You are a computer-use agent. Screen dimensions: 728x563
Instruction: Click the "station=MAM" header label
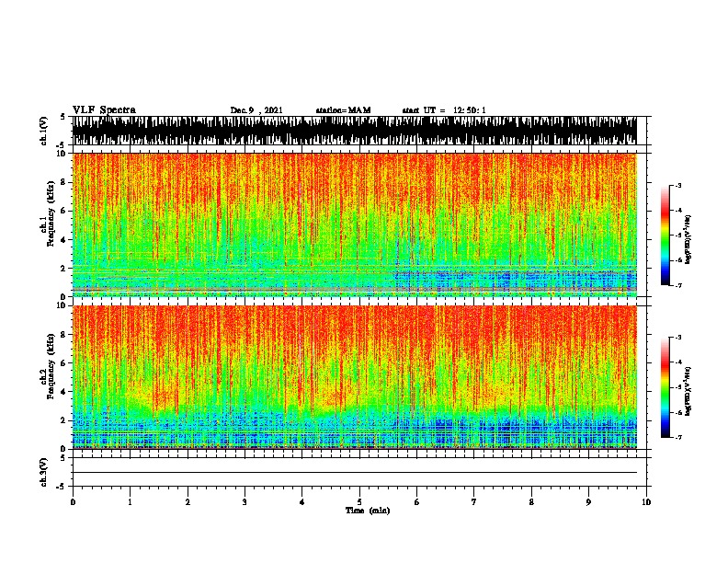(343, 110)
